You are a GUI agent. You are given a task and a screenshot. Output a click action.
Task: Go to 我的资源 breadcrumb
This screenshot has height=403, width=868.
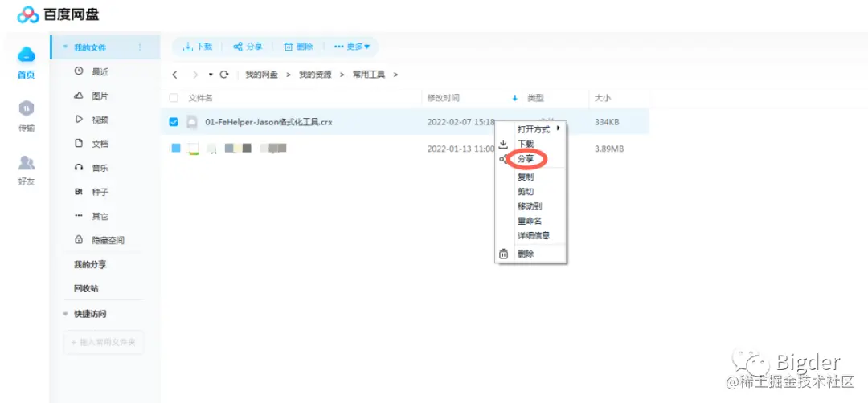point(316,75)
